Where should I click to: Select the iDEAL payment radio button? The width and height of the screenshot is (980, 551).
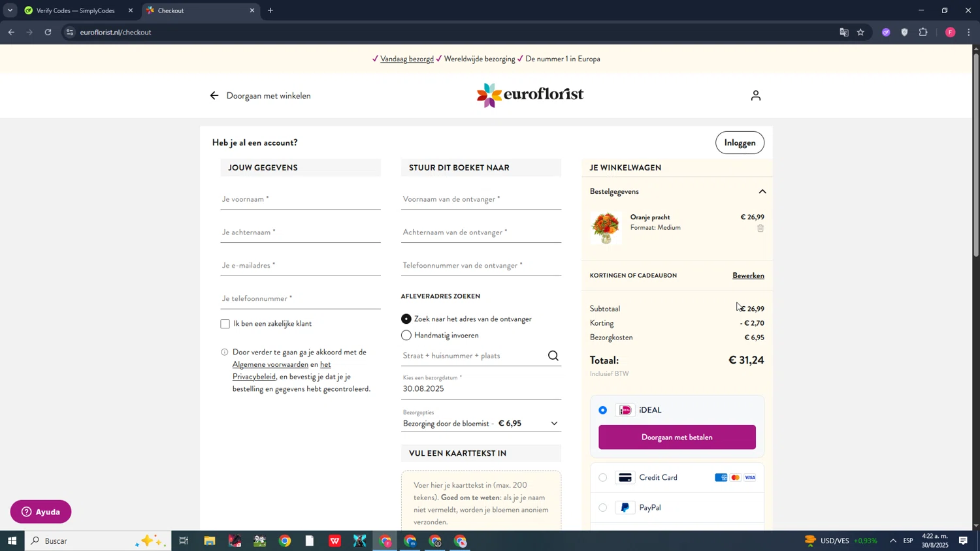click(603, 410)
